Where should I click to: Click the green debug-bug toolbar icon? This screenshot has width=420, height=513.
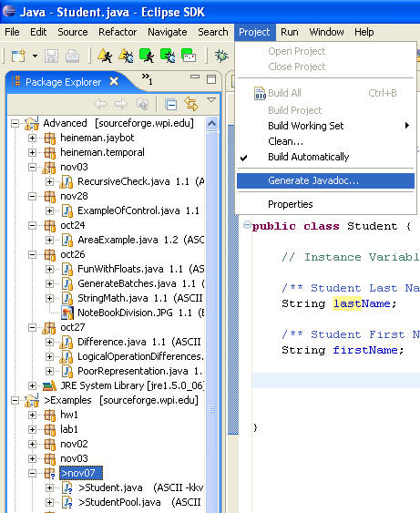[x=168, y=56]
